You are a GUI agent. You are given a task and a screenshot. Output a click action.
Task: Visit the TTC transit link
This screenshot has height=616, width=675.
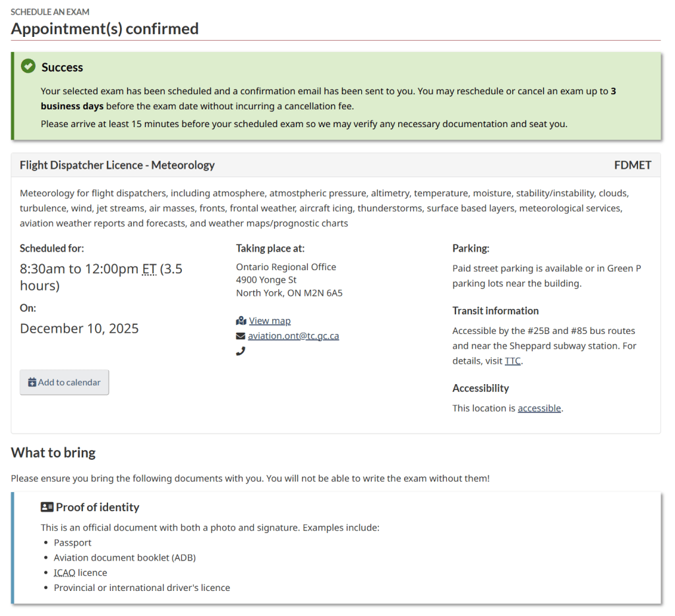[x=512, y=361]
